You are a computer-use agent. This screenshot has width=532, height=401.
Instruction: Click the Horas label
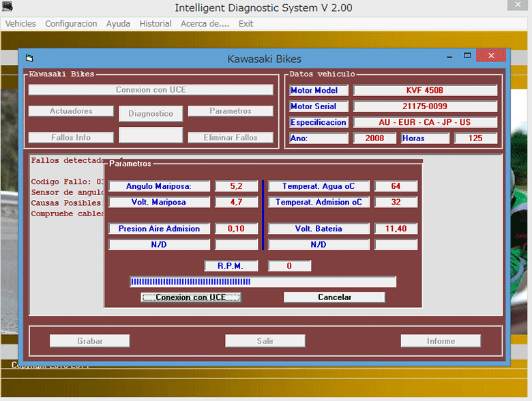[x=425, y=138]
